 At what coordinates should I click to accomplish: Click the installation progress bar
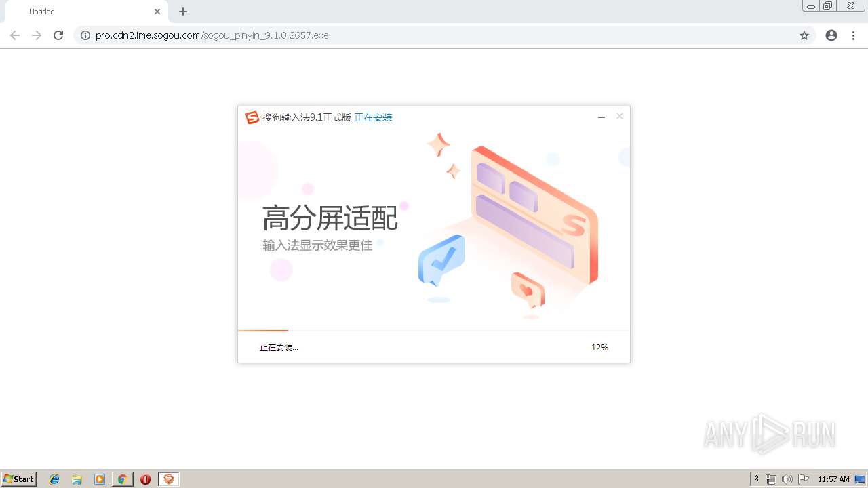click(x=434, y=331)
